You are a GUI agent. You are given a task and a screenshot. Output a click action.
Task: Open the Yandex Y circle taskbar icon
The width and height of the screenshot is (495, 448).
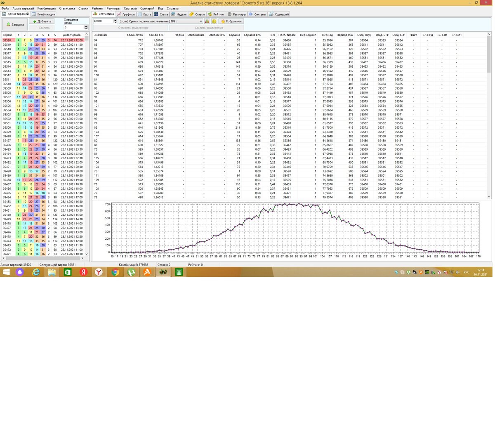pyautogui.click(x=99, y=272)
